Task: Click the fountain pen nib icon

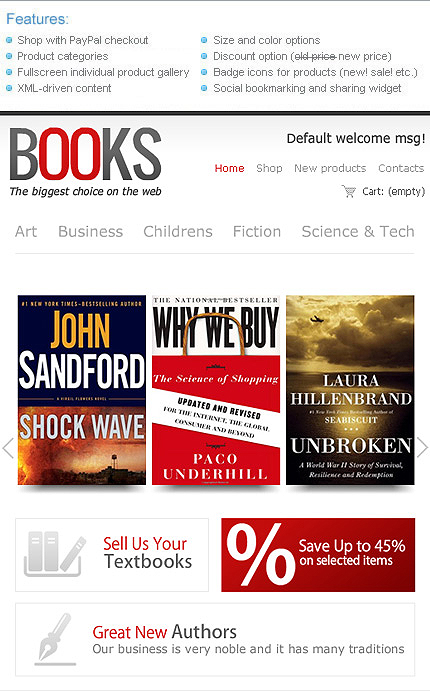Action: click(56, 639)
